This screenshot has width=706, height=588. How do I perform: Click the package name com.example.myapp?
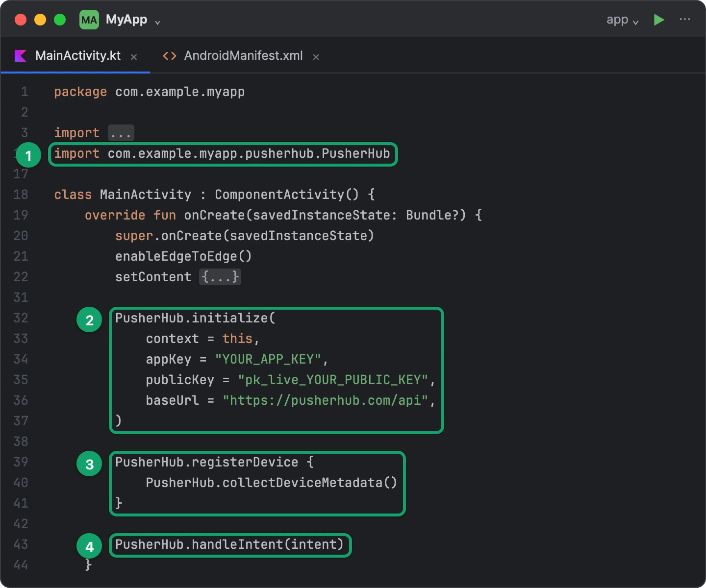click(180, 92)
